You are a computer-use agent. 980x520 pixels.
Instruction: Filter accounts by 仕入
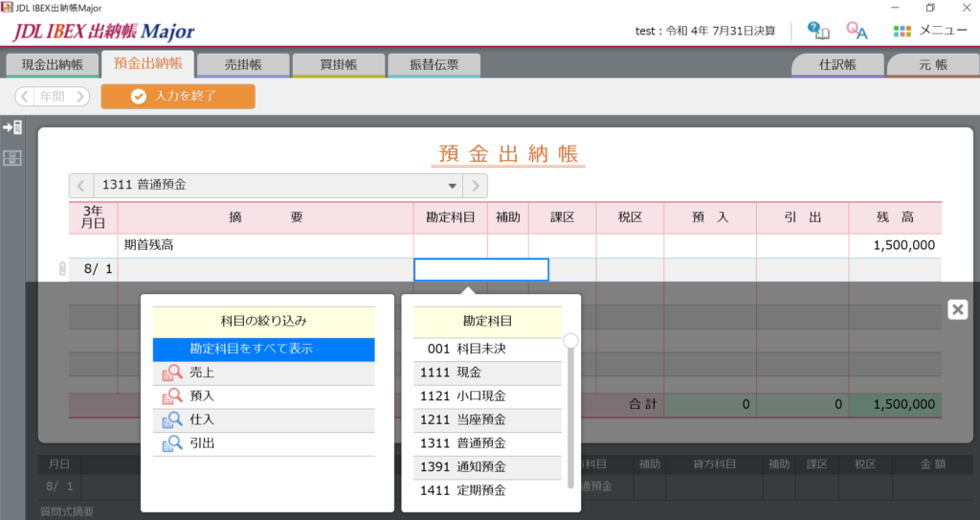tap(264, 419)
